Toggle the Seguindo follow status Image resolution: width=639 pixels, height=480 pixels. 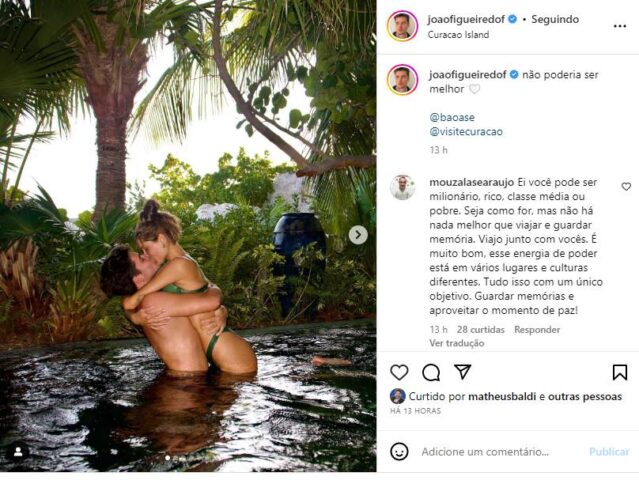pyautogui.click(x=555, y=19)
